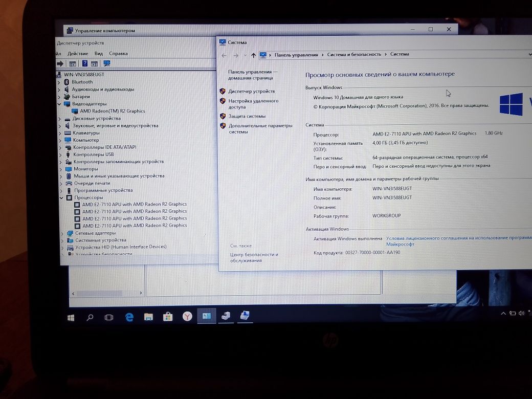532x399 pixels.
Task: Click the Bluetooth device category icon
Action: coord(67,82)
